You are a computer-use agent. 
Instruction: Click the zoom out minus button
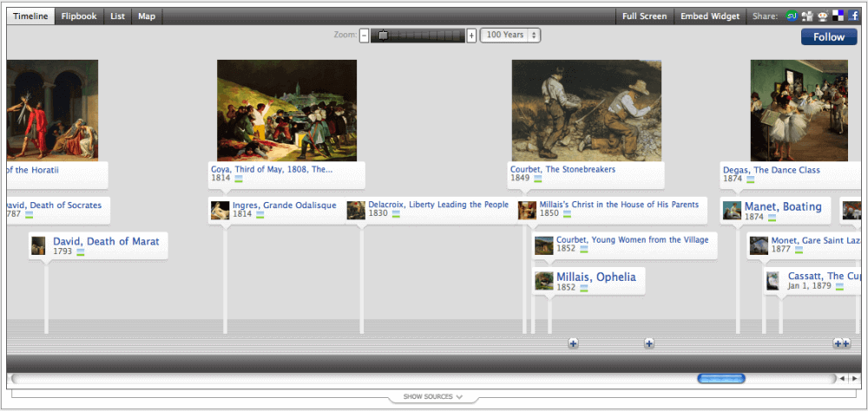(x=365, y=36)
